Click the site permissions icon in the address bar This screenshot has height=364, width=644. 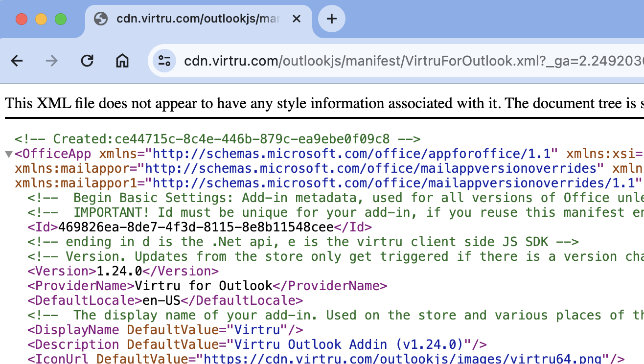point(164,61)
